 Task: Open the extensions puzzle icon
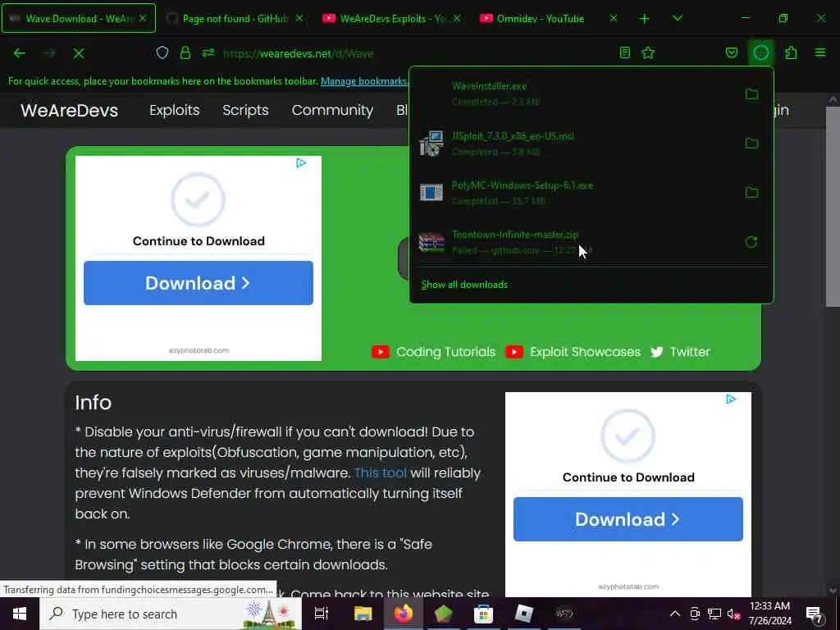click(791, 52)
